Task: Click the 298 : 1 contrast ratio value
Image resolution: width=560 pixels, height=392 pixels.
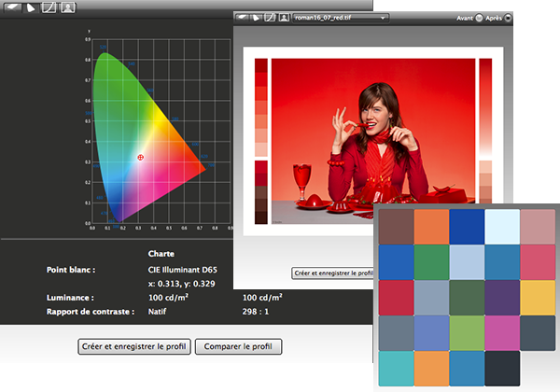Action: coord(256,312)
